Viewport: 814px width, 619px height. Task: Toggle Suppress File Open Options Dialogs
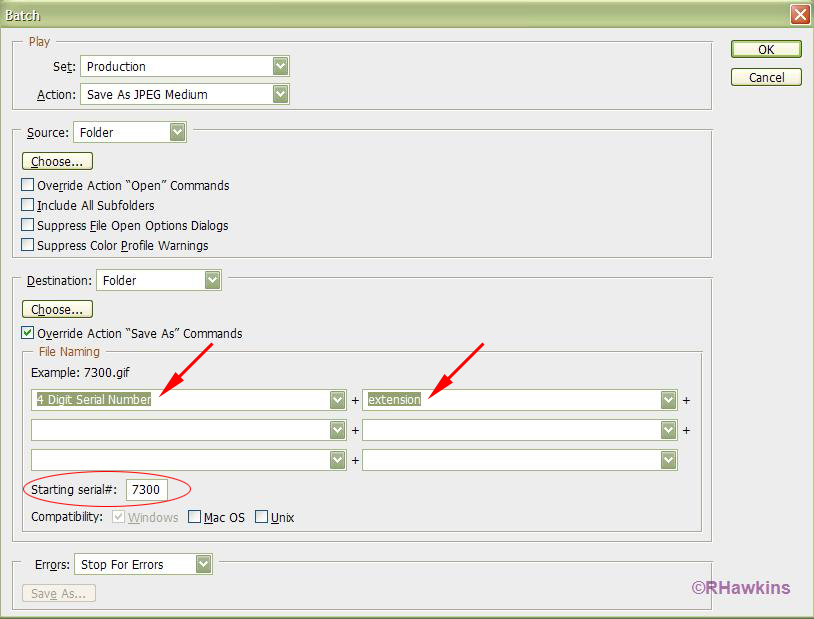(28, 225)
